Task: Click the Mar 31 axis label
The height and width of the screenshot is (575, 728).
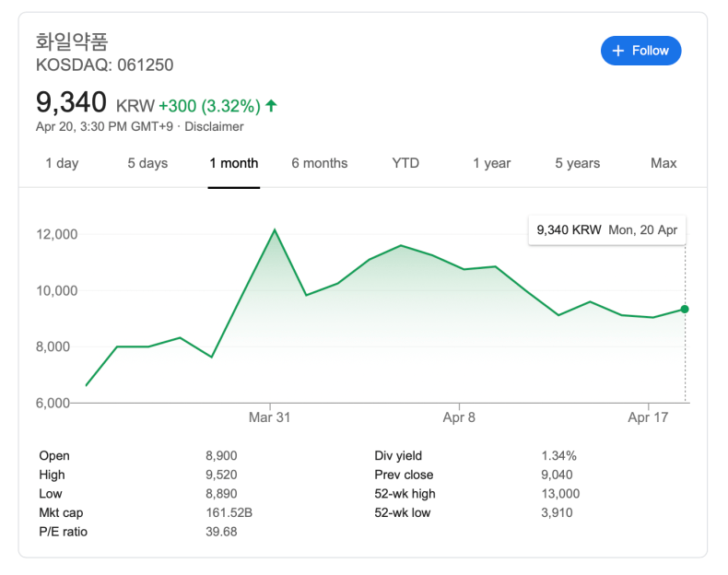Action: pos(270,417)
